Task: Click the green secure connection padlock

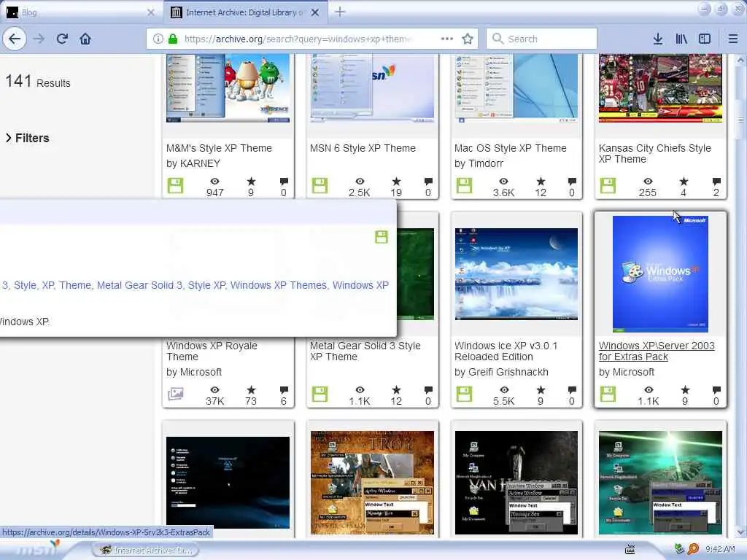Action: coord(173,39)
